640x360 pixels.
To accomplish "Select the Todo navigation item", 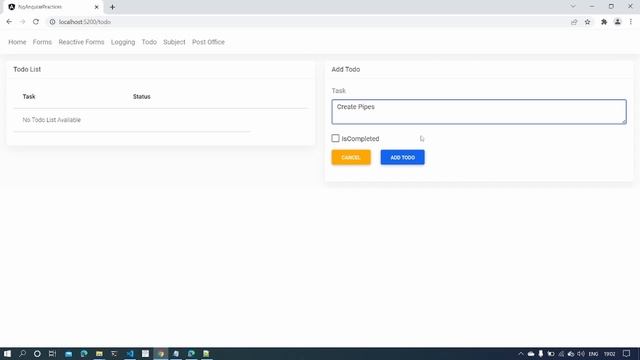I will coord(149,42).
